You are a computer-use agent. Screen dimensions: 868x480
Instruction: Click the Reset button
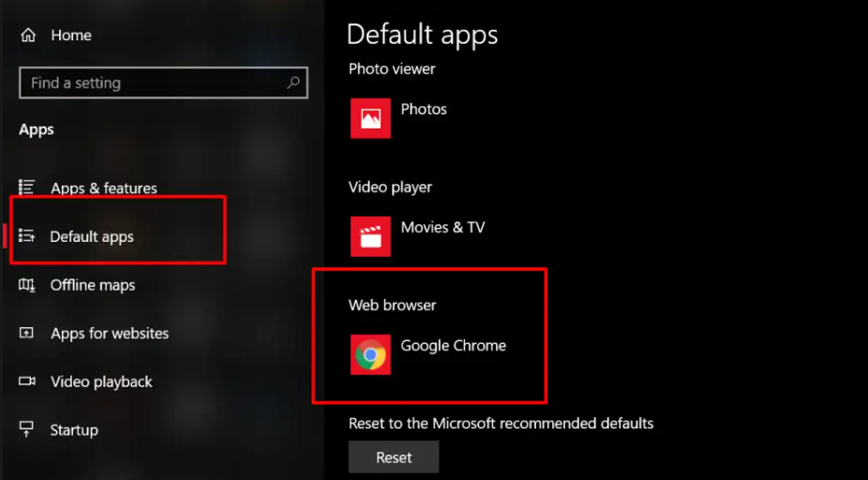tap(394, 457)
